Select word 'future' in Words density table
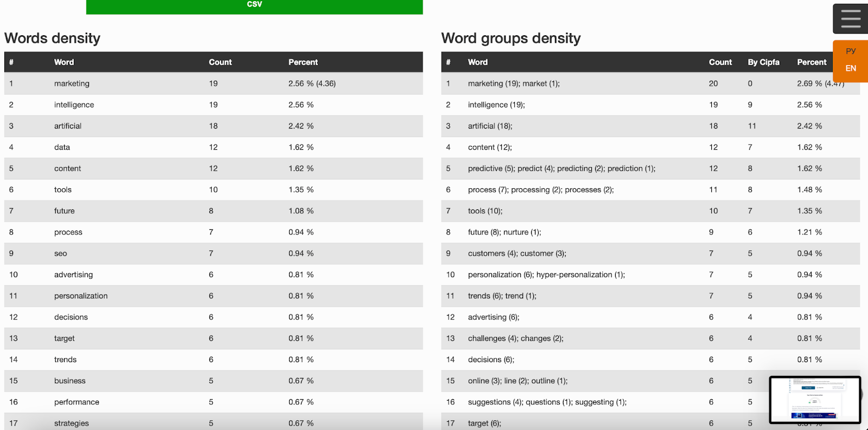Image resolution: width=868 pixels, height=430 pixels. click(65, 211)
